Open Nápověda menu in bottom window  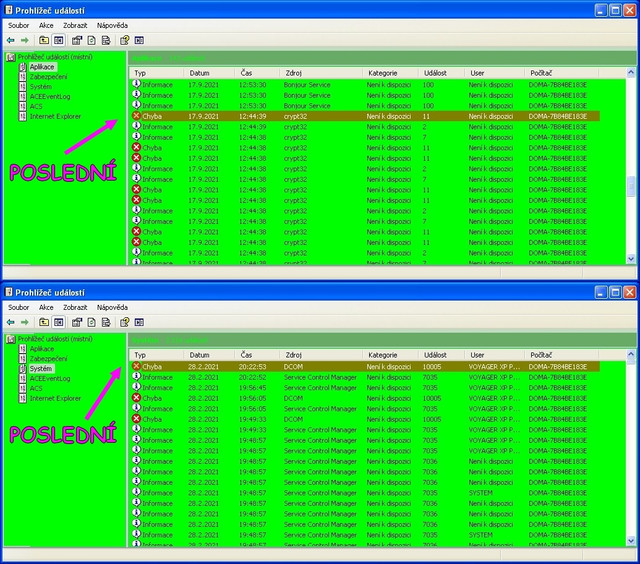coord(112,307)
